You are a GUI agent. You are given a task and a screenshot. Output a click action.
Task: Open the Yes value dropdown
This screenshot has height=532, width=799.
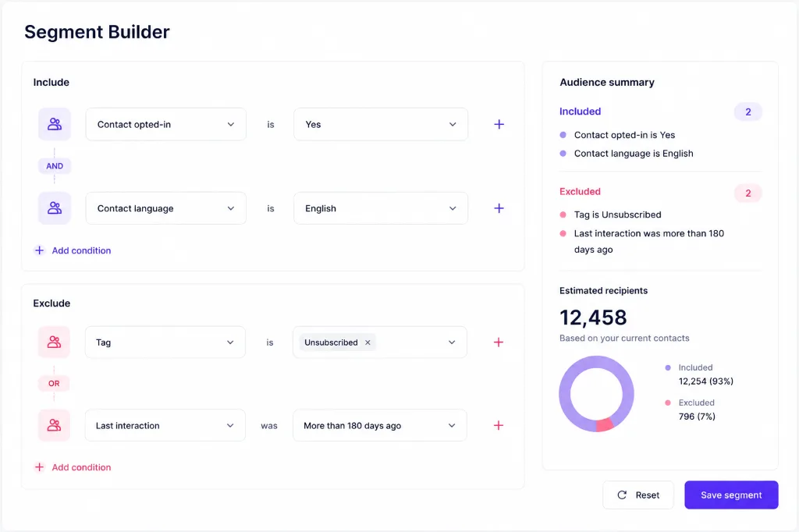point(381,124)
